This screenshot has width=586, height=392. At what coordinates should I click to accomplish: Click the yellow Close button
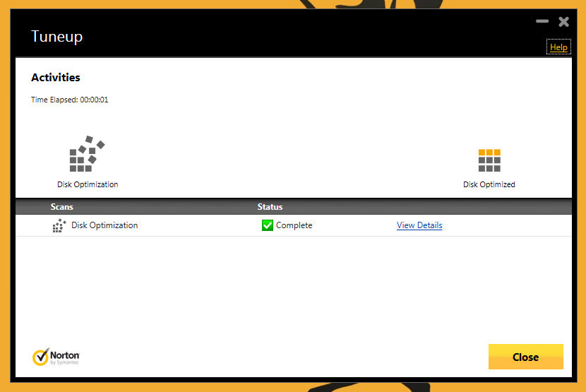click(525, 357)
